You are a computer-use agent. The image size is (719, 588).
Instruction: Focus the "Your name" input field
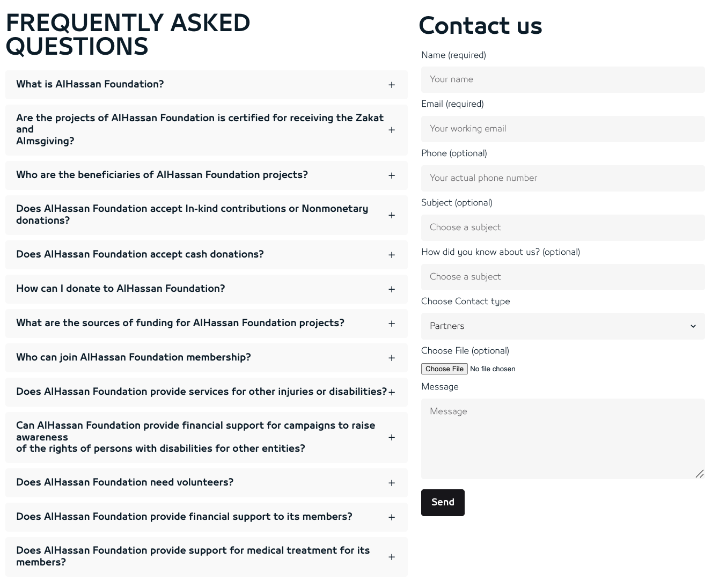(563, 79)
